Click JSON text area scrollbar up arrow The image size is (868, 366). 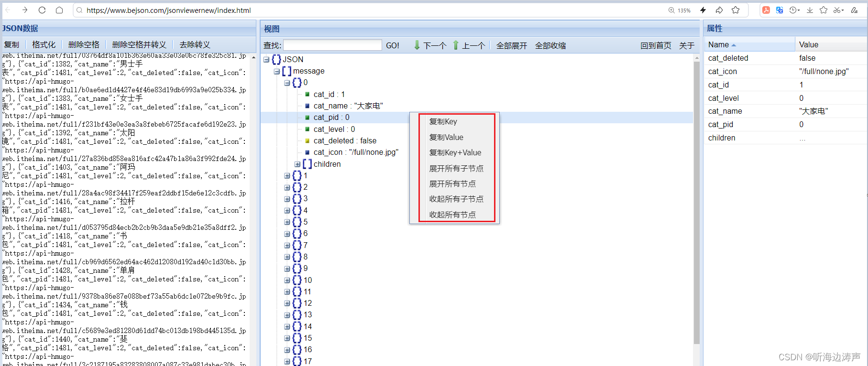click(253, 58)
